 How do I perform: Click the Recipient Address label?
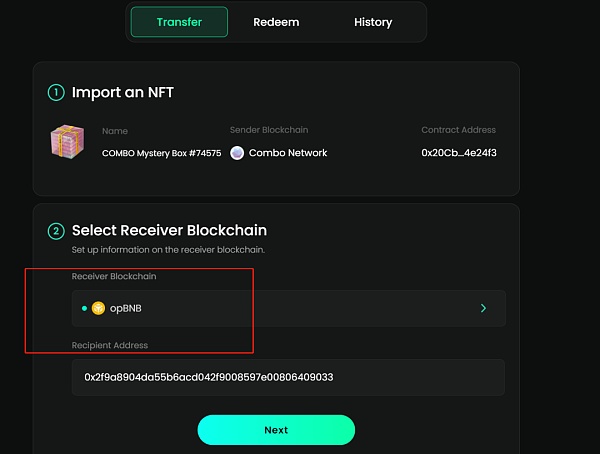pos(110,345)
